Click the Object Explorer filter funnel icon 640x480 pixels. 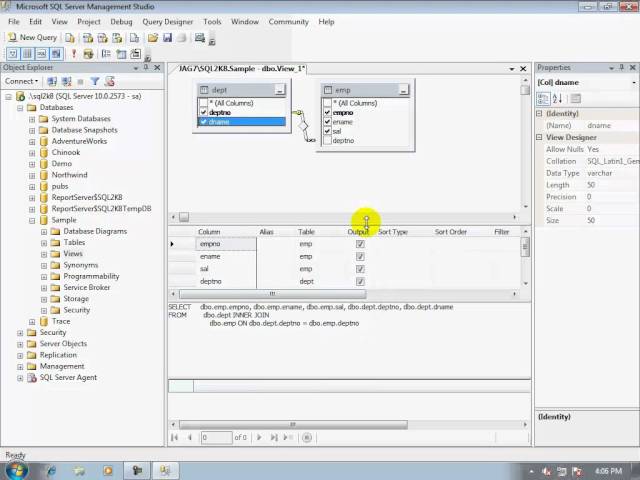(95, 81)
